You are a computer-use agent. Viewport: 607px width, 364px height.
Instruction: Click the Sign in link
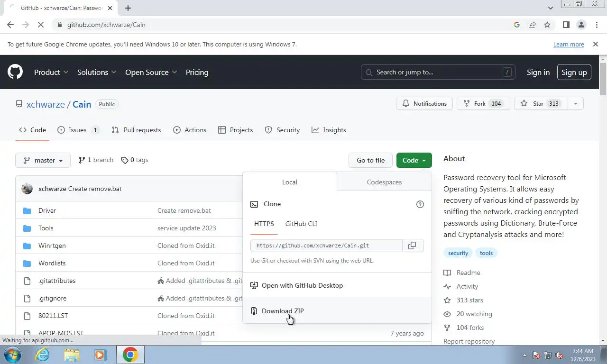[538, 72]
